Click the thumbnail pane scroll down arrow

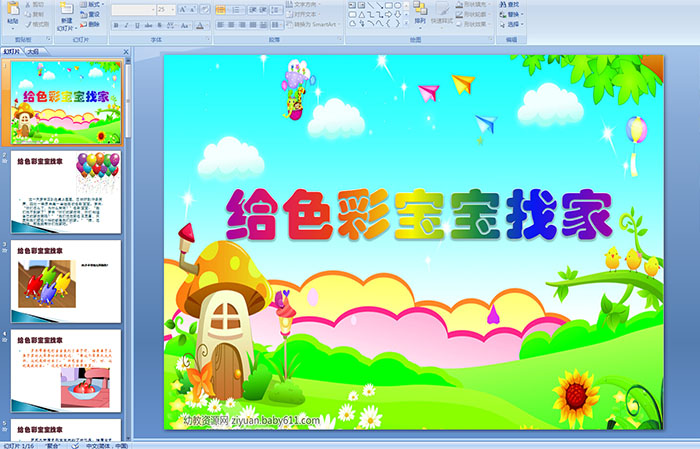(128, 437)
